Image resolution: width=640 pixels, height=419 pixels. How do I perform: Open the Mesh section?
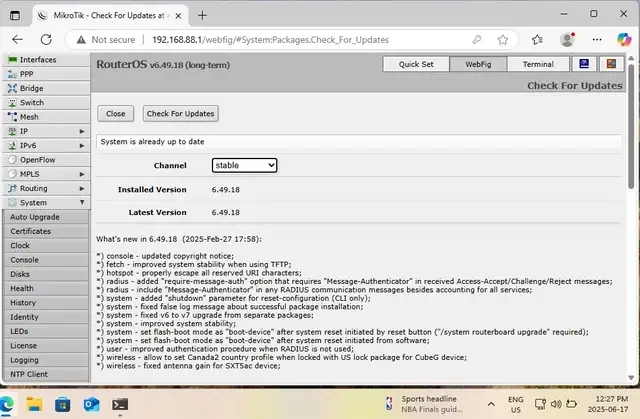[x=46, y=117]
